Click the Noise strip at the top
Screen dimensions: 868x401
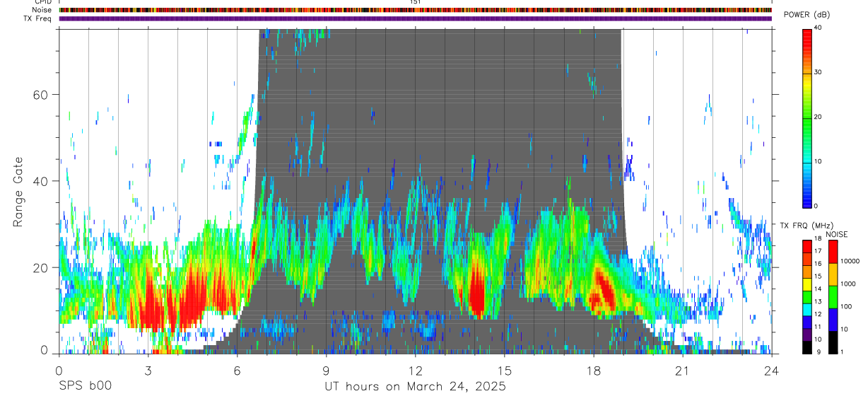[415, 11]
